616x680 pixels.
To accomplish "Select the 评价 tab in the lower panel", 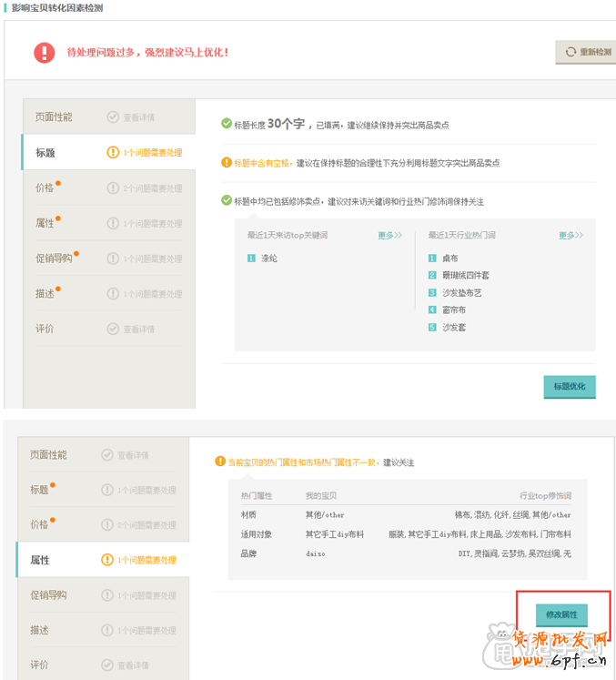I will (x=39, y=665).
